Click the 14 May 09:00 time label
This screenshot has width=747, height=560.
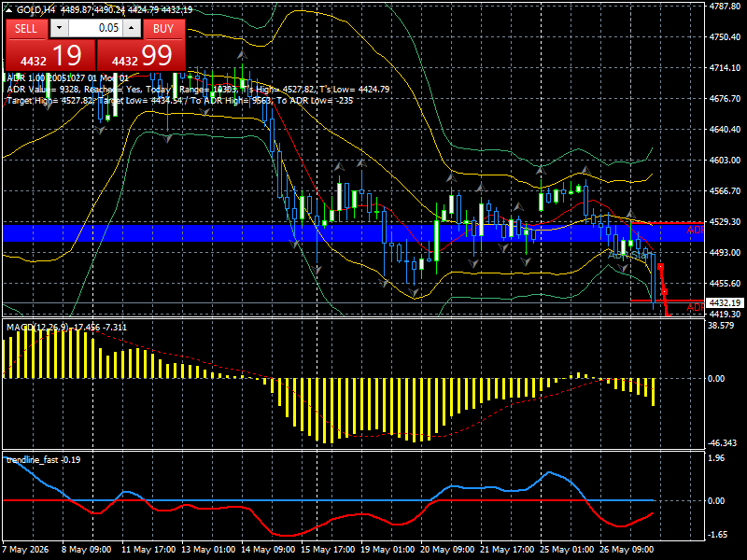(x=268, y=550)
